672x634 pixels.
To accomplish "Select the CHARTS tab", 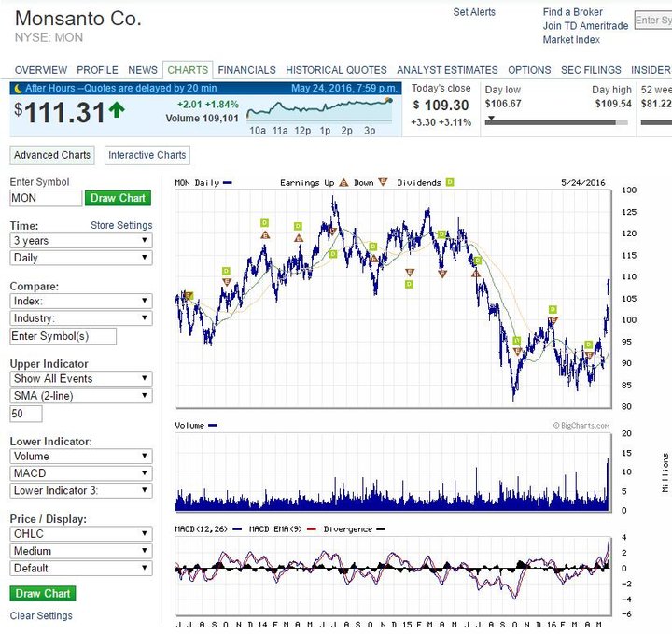I will 188,70.
